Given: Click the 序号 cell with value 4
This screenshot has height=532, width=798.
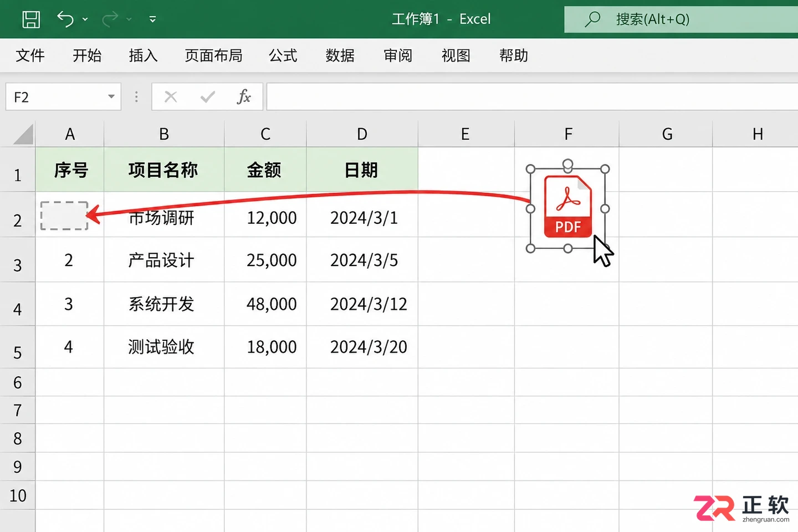Looking at the screenshot, I should [70, 347].
